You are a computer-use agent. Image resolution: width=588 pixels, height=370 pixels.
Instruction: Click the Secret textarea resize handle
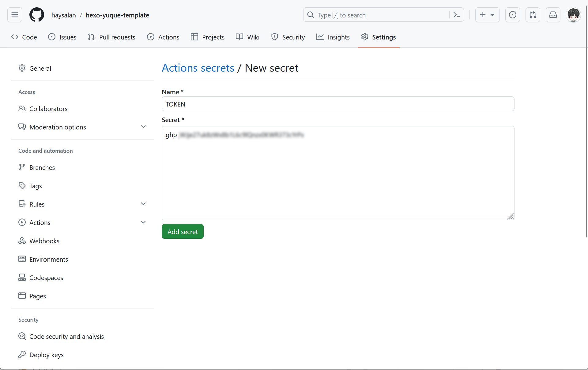tap(511, 216)
